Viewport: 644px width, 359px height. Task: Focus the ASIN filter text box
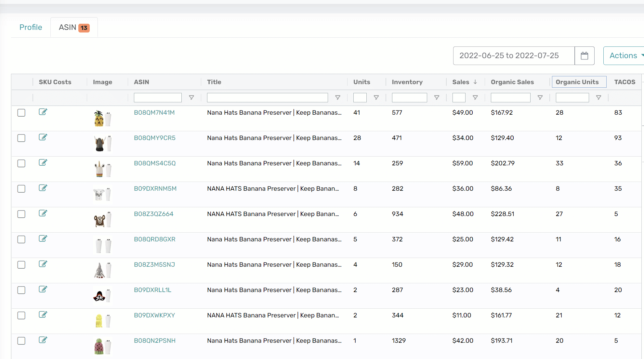tap(158, 97)
